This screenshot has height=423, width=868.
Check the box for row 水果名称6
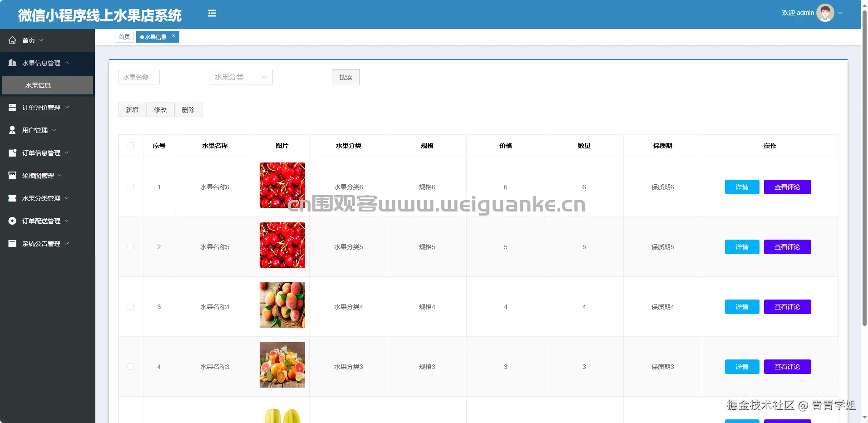point(131,187)
